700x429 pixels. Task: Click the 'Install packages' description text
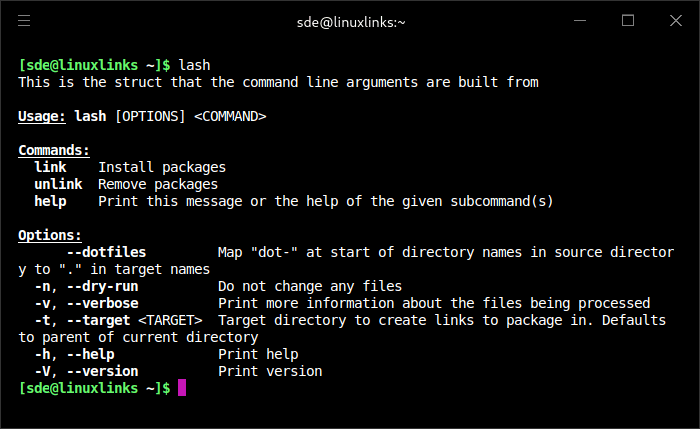point(162,167)
